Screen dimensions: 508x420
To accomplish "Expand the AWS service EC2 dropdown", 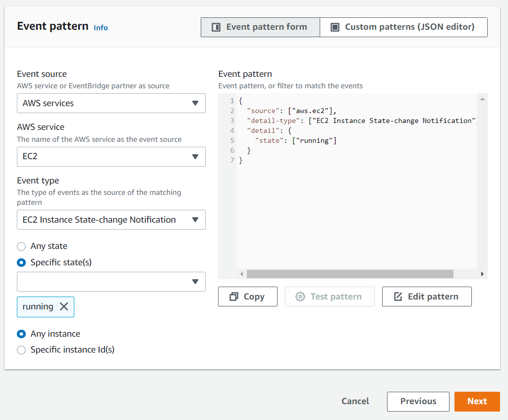I will 111,157.
